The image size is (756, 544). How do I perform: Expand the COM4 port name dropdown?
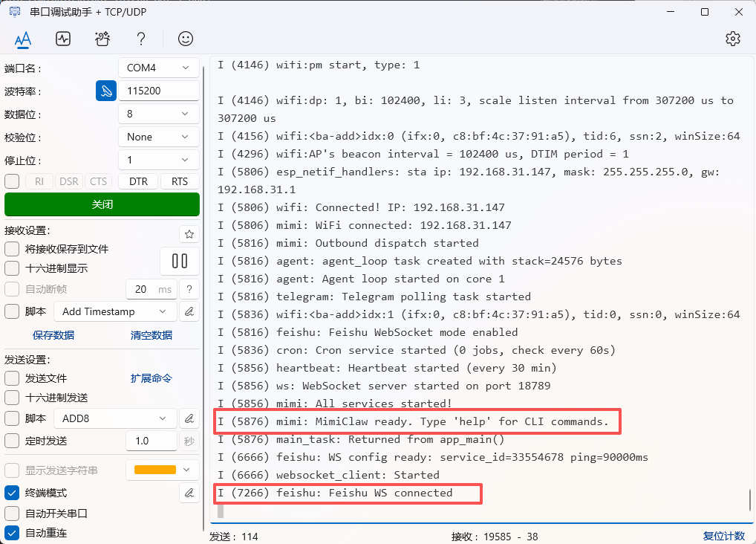pyautogui.click(x=158, y=68)
